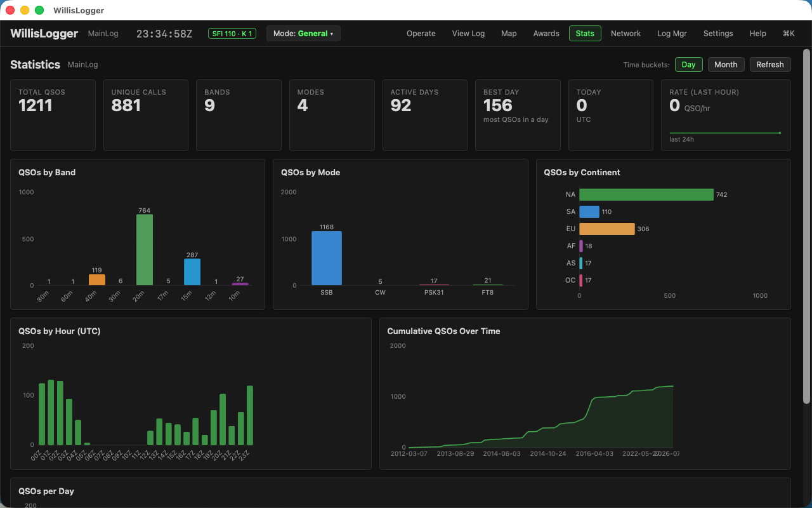Click the AS continent bar
This screenshot has width=812, height=508.
(x=581, y=263)
